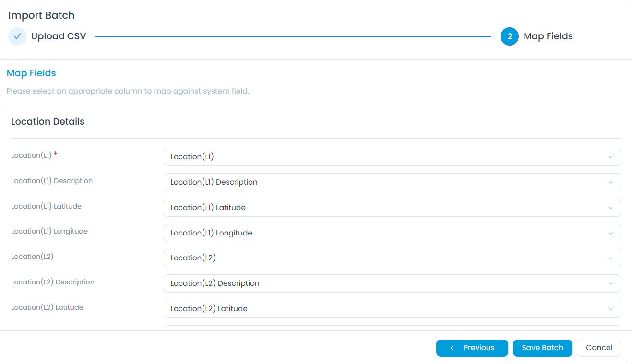Viewport: 632px width, 364px height.
Task: Click the 'Please select an appropriate column' hint text
Action: tap(128, 91)
